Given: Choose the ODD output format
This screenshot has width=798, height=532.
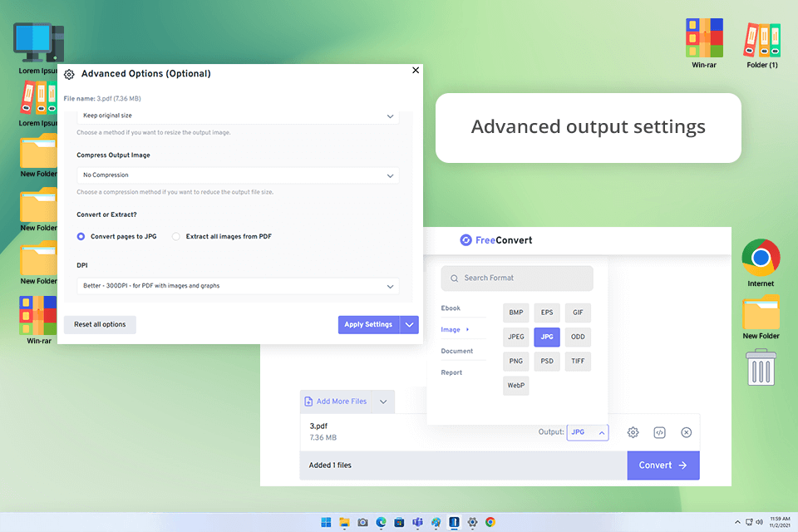Looking at the screenshot, I should click(578, 337).
